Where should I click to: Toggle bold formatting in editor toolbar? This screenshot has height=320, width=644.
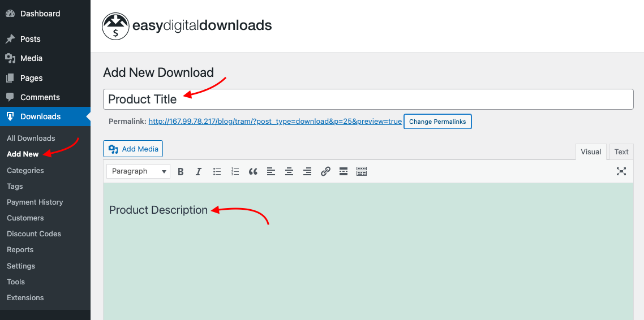181,171
